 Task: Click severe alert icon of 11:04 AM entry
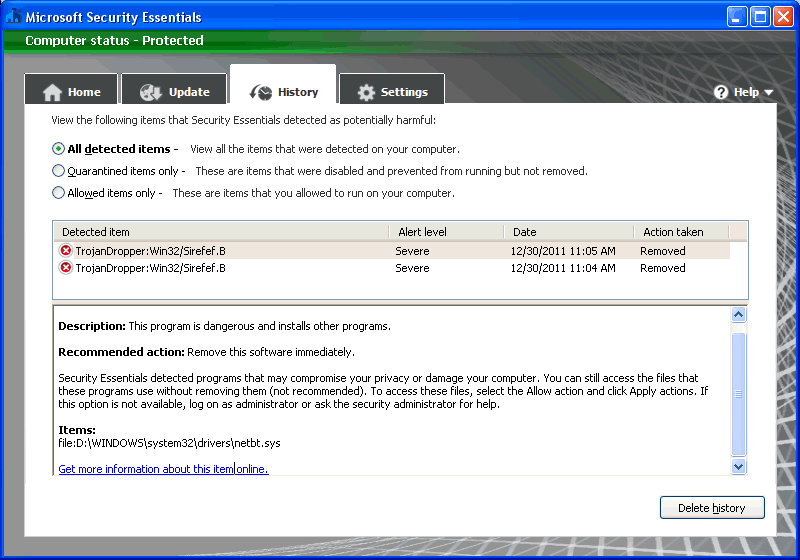65,268
